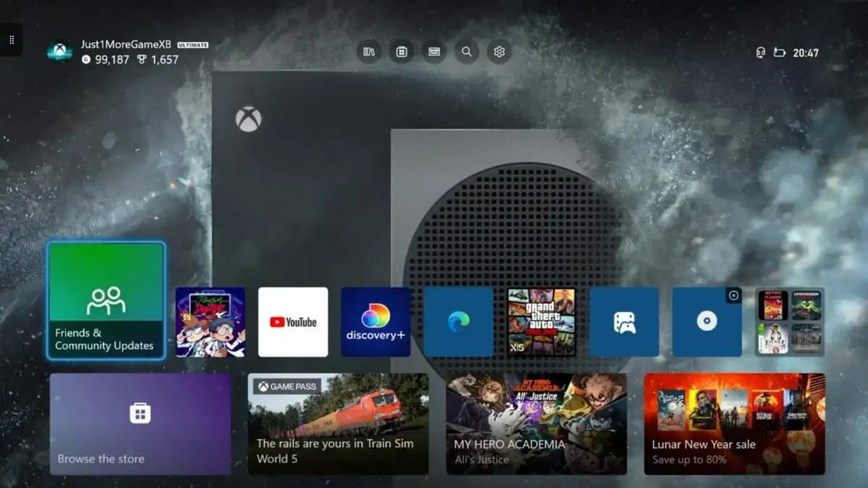Launch Grand Theft Auto V

[541, 321]
